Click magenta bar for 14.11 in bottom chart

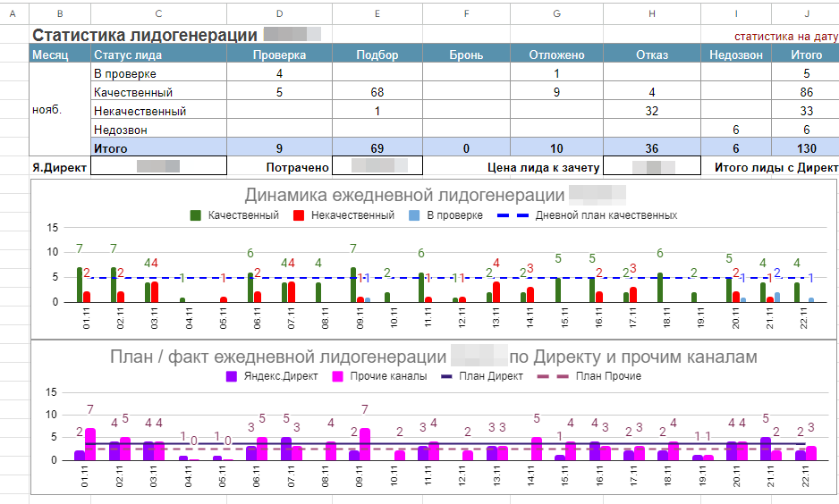536,449
